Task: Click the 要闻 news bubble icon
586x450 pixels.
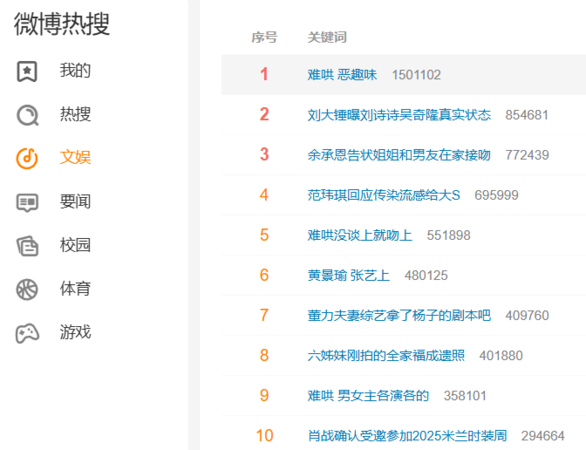Action: pos(27,203)
